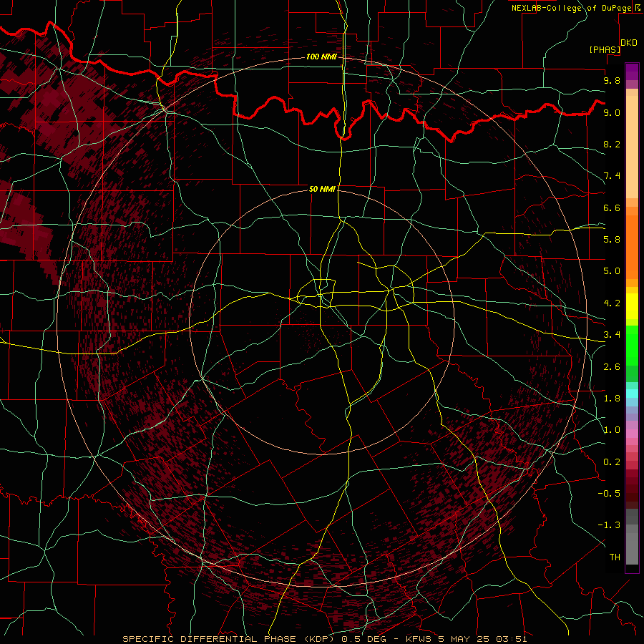Click the NEXLAB-College of DuPage credit text
The width and height of the screenshot is (644, 644).
click(x=572, y=8)
